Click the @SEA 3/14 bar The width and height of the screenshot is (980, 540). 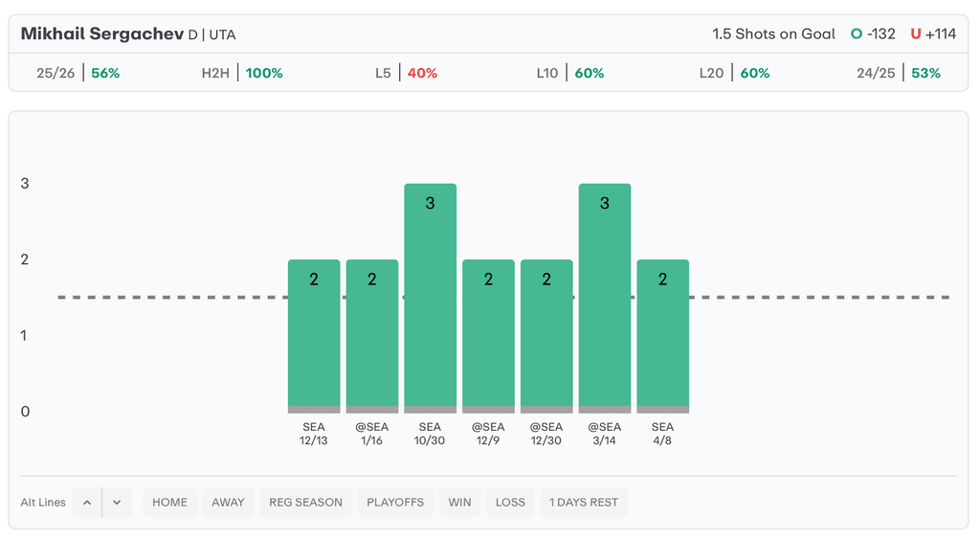tap(605, 297)
